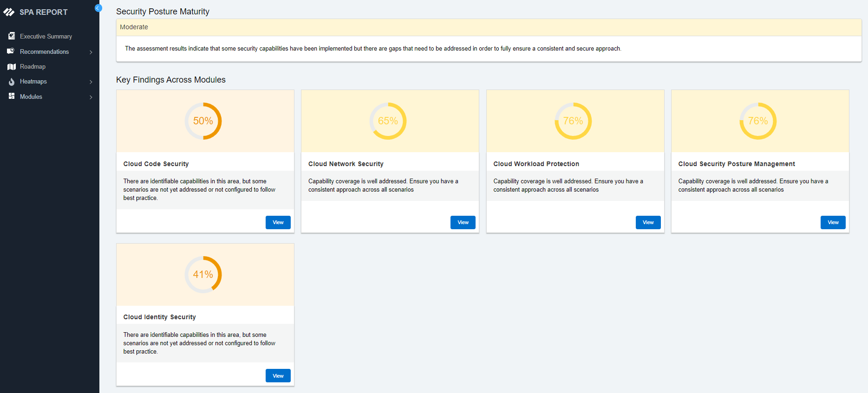The image size is (868, 393).
Task: Click the 41% Cloud Identity progress ring
Action: (x=203, y=275)
